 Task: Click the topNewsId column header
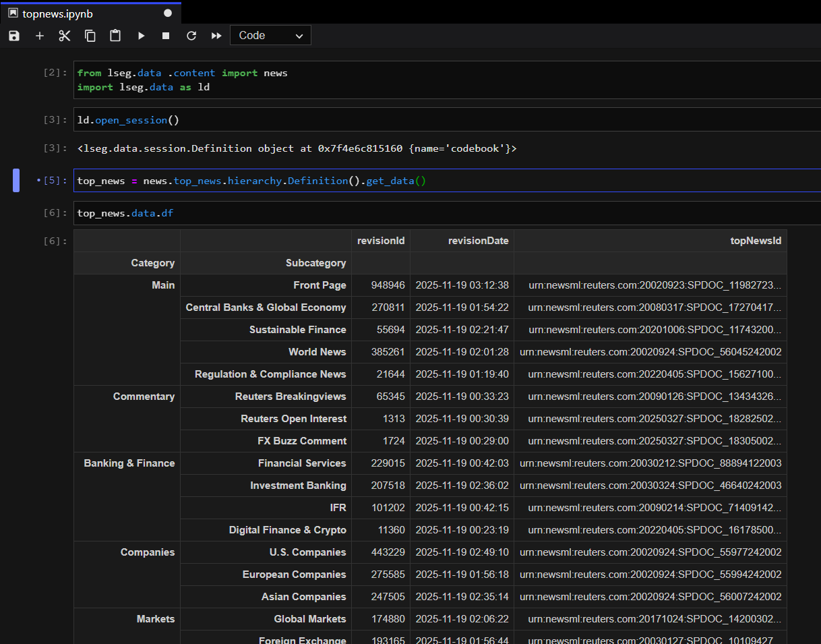pyautogui.click(x=756, y=241)
